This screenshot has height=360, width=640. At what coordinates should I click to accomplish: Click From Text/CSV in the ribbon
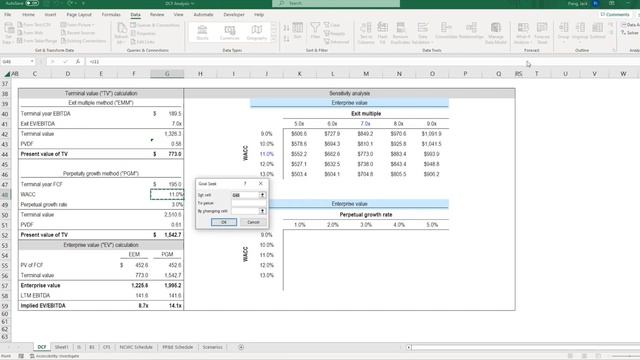[34, 25]
